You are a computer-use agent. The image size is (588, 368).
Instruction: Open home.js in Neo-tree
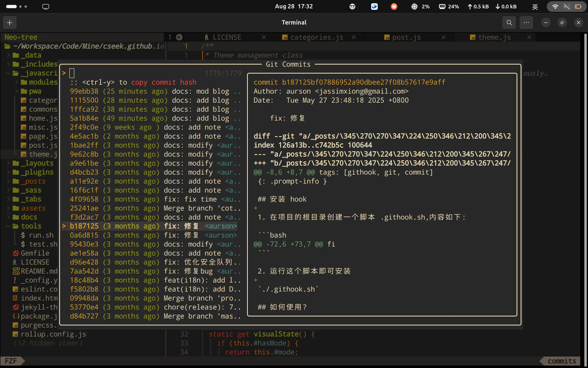[39, 118]
